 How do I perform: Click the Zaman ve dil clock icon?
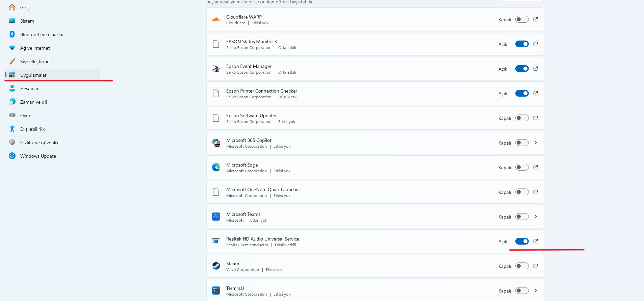12,102
